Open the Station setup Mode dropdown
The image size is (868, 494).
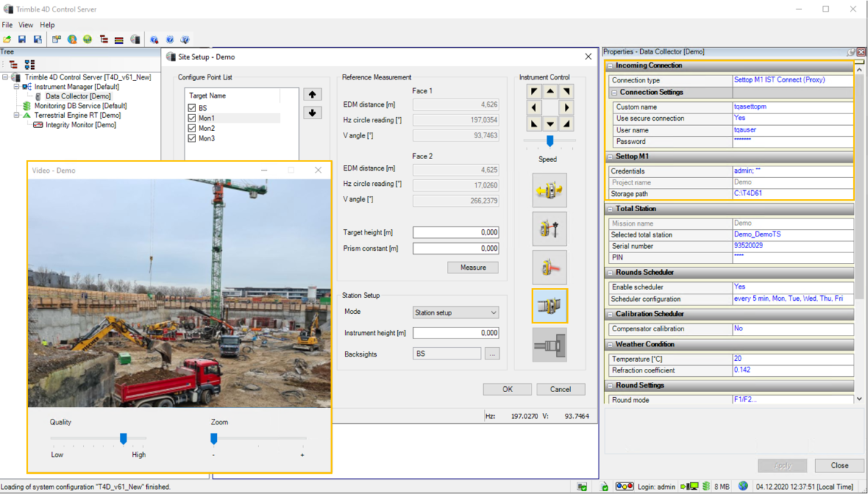click(x=456, y=312)
